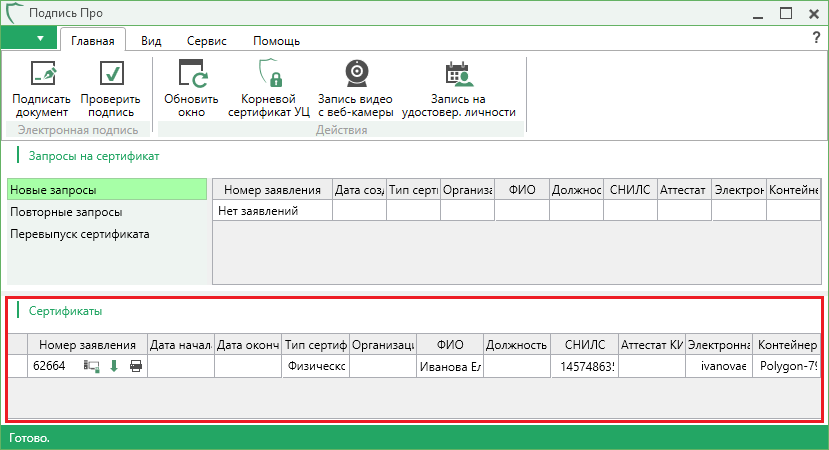Choose Повторные запросы category
829x450 pixels.
(66, 212)
